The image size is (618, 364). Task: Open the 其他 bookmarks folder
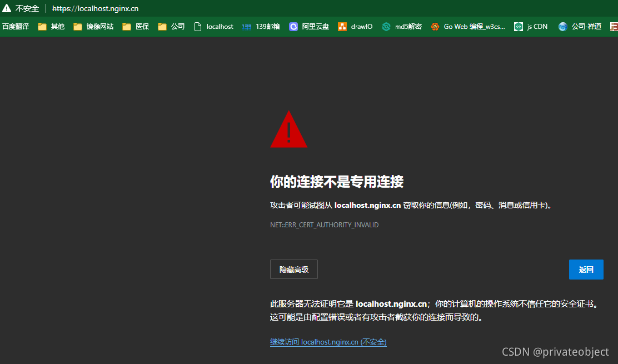(51, 26)
